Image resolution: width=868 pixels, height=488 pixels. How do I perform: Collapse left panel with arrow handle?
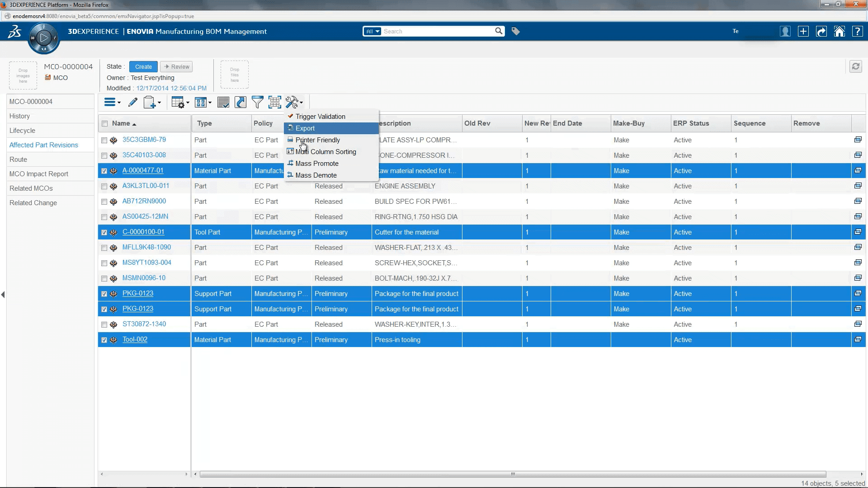[3, 295]
